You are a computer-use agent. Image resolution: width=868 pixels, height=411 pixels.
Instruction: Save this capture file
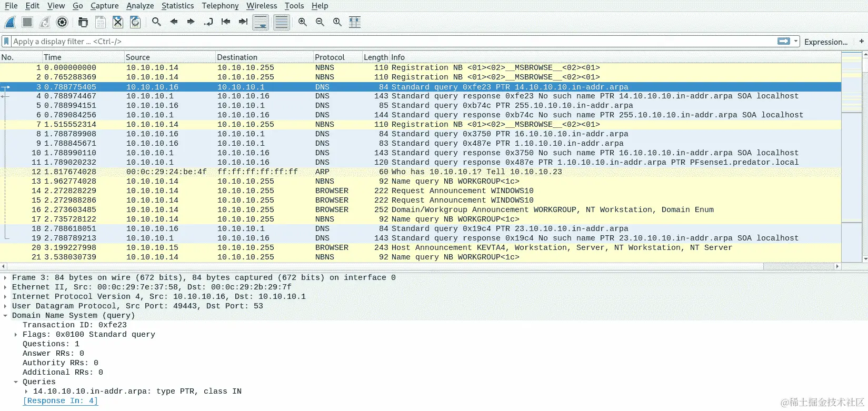(x=101, y=22)
